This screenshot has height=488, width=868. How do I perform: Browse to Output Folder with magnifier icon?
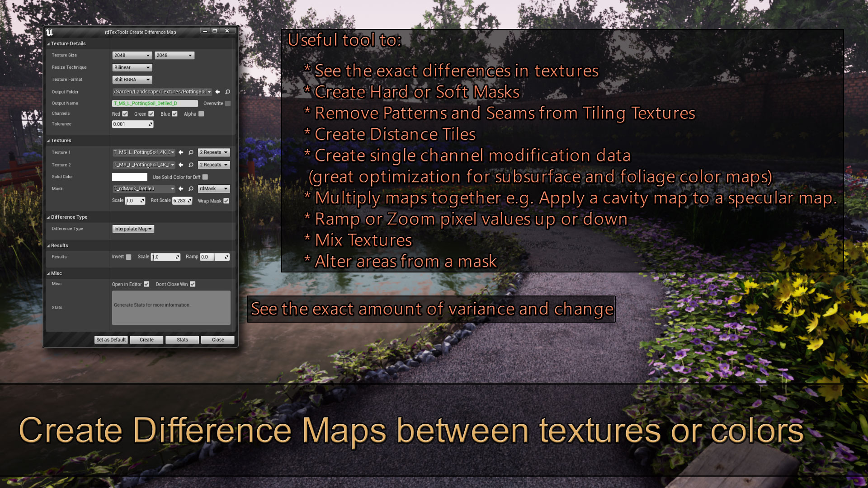(x=228, y=92)
